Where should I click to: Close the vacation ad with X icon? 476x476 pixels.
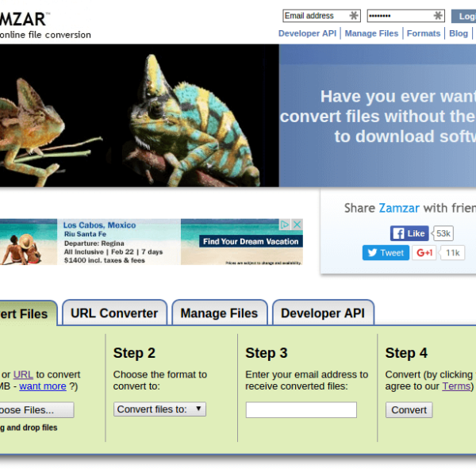(x=297, y=225)
